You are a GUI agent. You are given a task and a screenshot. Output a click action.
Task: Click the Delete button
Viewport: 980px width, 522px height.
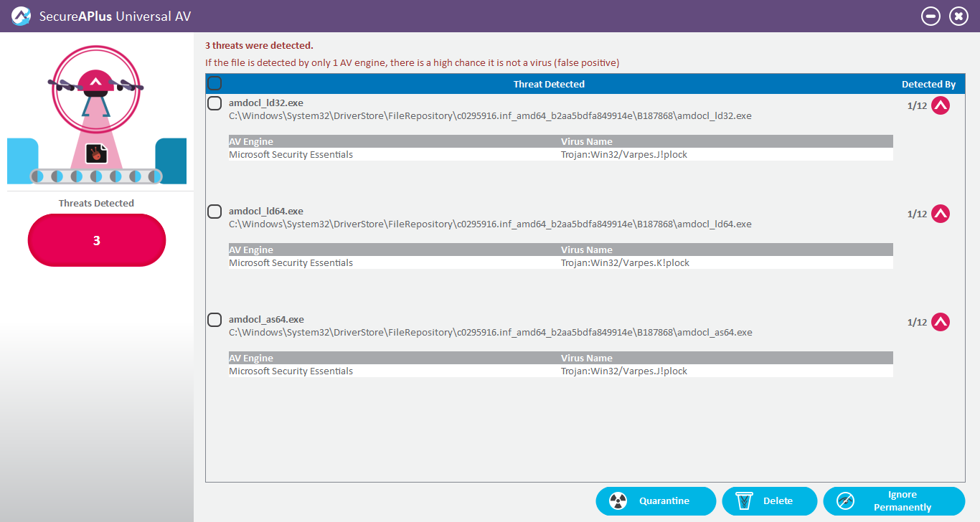point(769,501)
